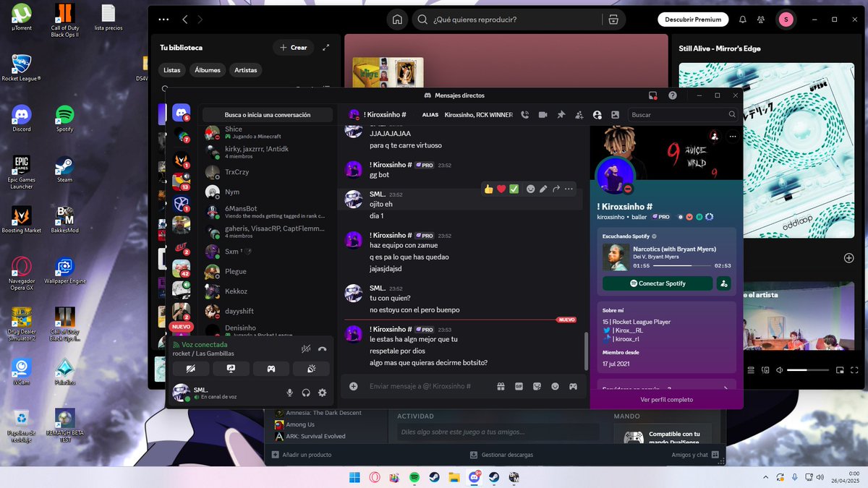Adjust the Spotify volume slider
Image resolution: width=868 pixels, height=488 pixels.
click(808, 369)
